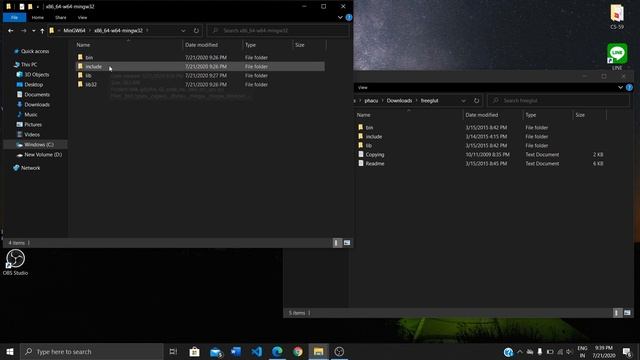Open OBS Studio desktop shortcut

click(15, 262)
